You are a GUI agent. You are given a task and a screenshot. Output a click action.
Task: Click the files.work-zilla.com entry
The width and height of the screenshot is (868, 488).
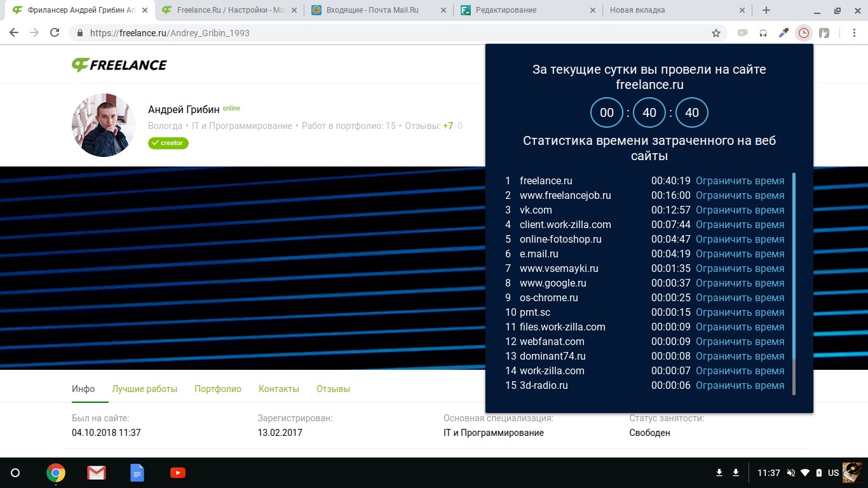[562, 327]
